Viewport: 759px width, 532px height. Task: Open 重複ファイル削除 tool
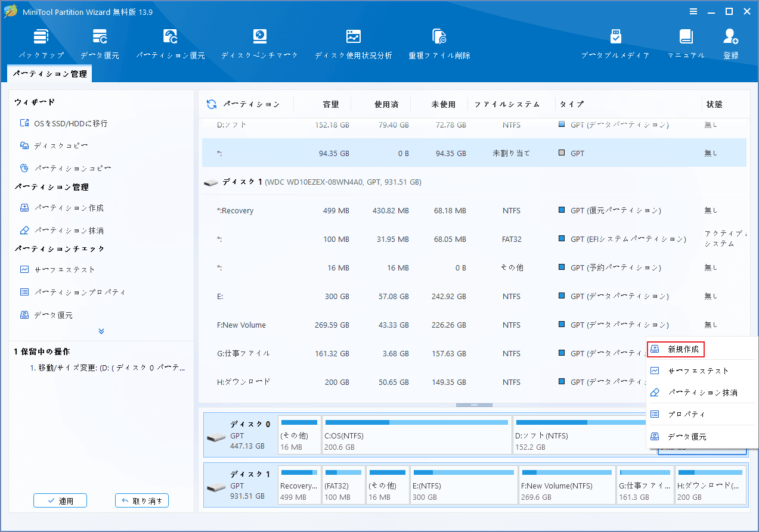coord(439,43)
